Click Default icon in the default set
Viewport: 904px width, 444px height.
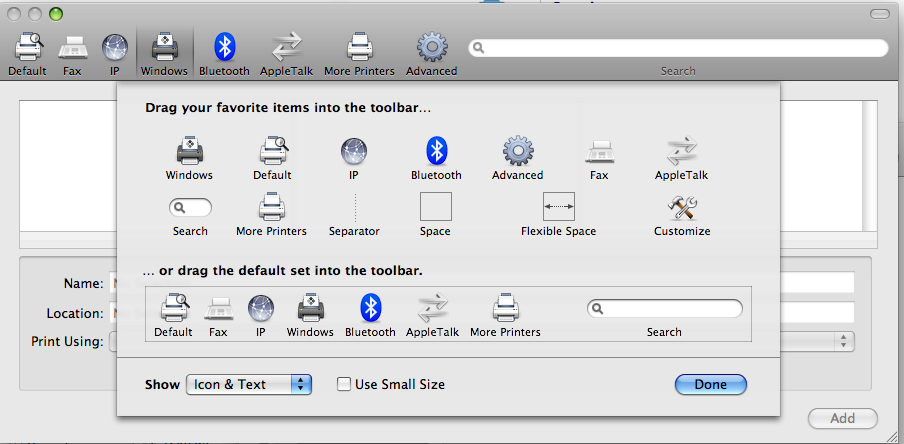pos(174,308)
